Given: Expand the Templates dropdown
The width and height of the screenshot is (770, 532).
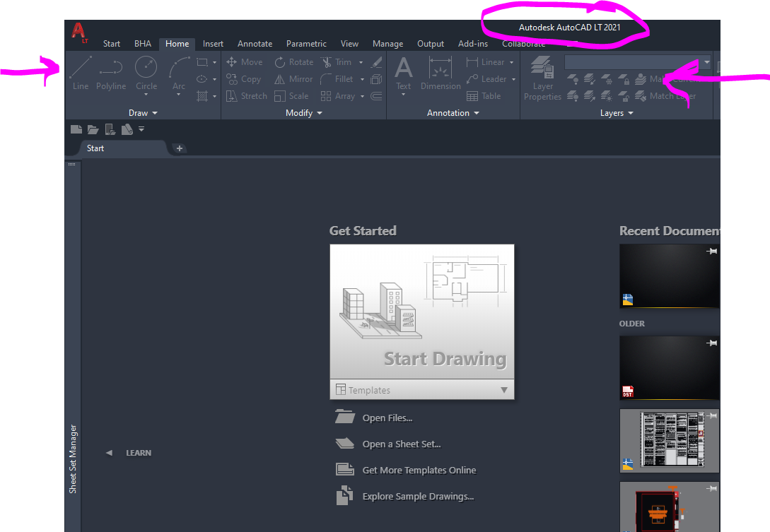Looking at the screenshot, I should coord(504,390).
